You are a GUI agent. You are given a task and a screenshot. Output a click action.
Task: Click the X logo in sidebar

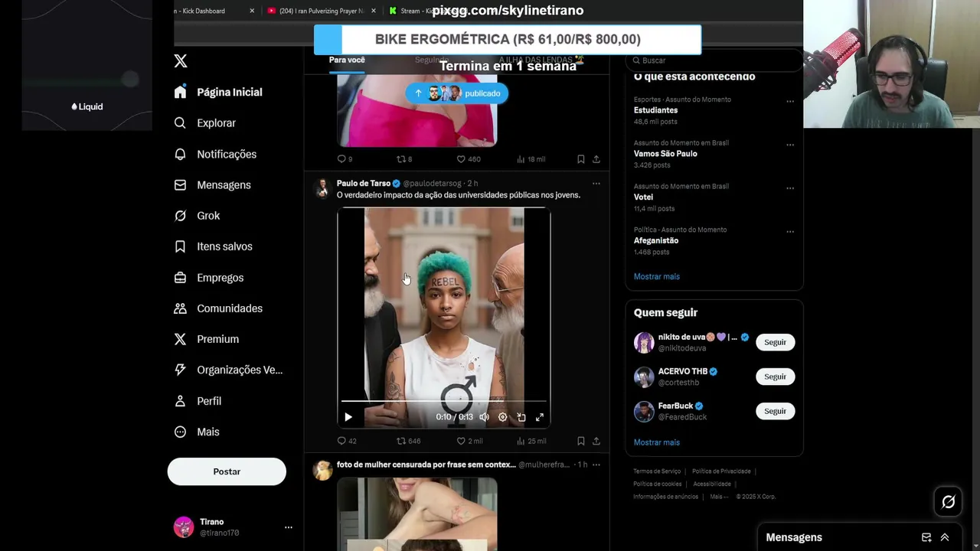181,61
